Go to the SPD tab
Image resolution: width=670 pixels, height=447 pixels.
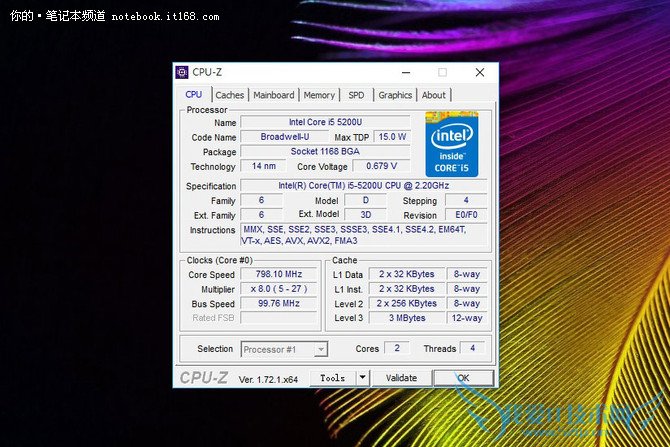tap(356, 95)
